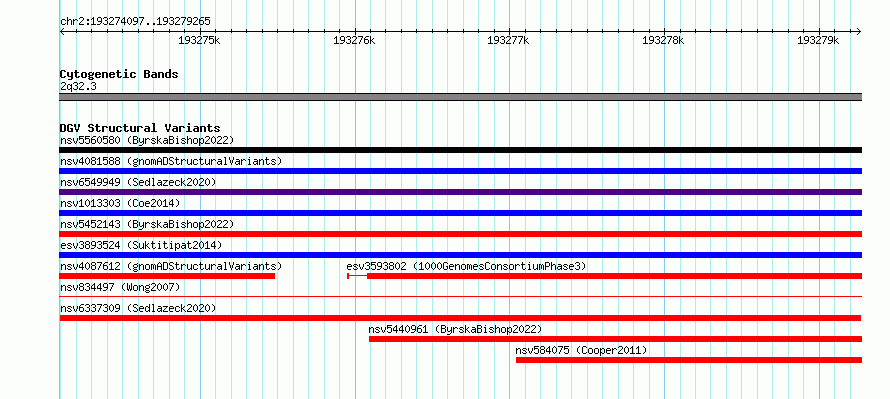Screen dimensions: 890x399
Task: Click the 193276k ruler tick label
Action: [354, 41]
